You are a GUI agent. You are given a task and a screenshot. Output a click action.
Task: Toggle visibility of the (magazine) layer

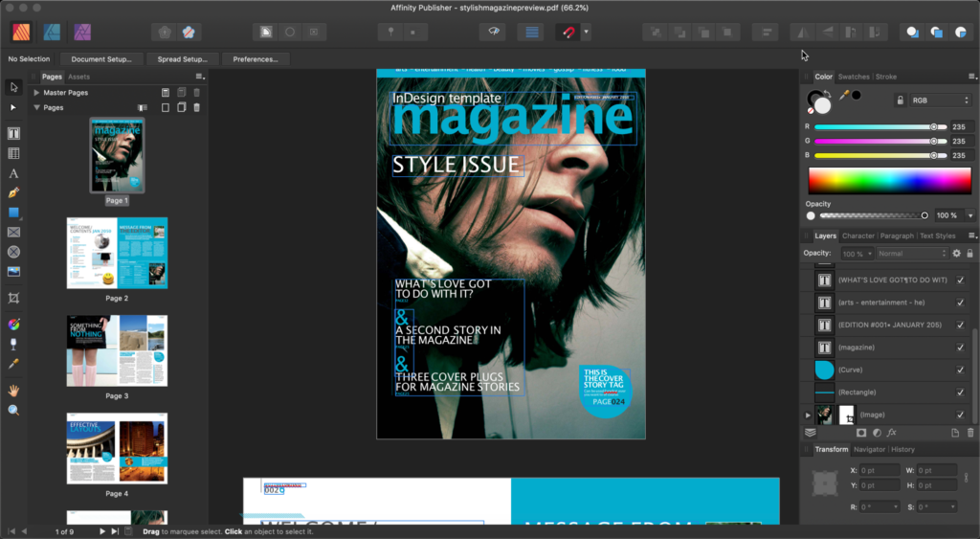pyautogui.click(x=960, y=348)
